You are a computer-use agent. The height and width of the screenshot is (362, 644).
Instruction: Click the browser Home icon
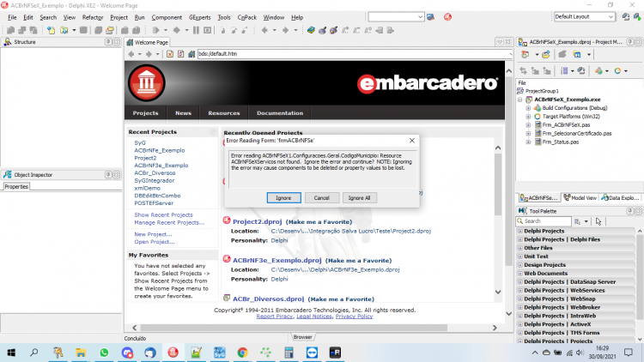coord(191,54)
